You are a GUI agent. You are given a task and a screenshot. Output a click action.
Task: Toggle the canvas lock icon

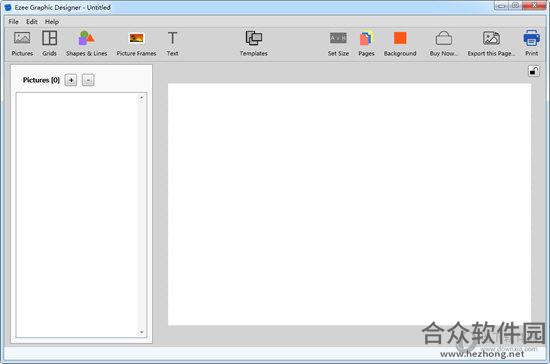(534, 71)
